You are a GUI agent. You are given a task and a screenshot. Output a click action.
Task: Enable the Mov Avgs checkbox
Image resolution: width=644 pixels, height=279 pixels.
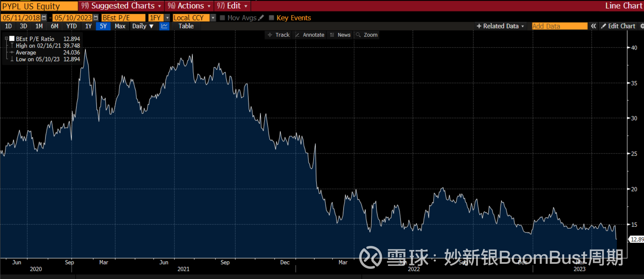point(222,18)
